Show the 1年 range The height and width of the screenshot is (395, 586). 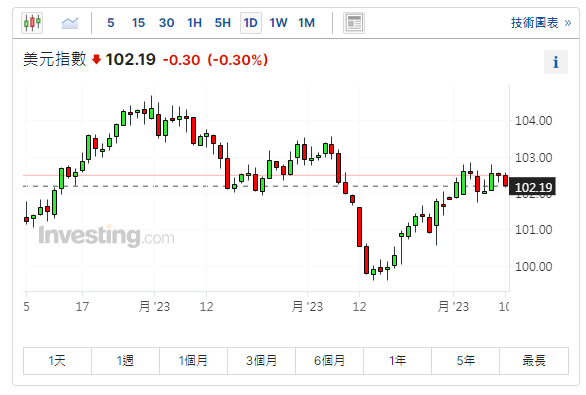(397, 361)
